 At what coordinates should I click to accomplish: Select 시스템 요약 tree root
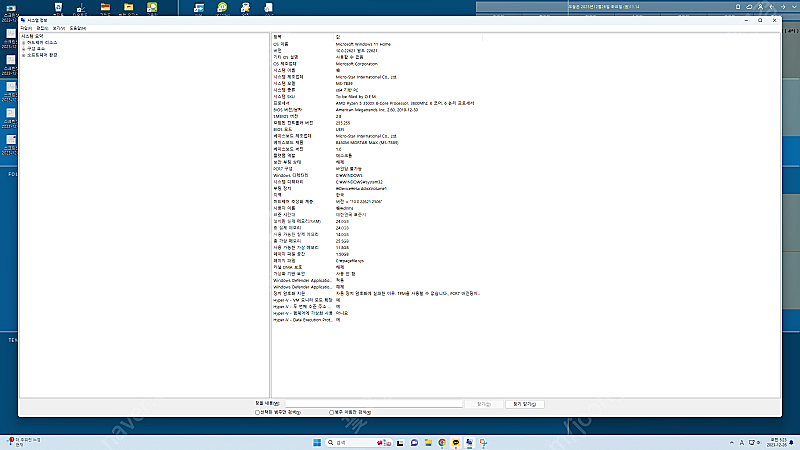click(32, 36)
